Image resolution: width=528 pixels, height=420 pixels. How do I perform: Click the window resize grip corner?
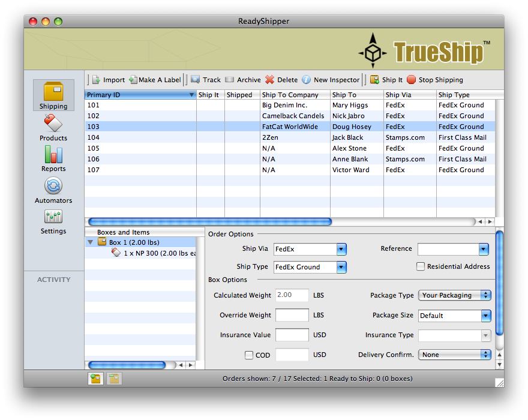tap(500, 383)
